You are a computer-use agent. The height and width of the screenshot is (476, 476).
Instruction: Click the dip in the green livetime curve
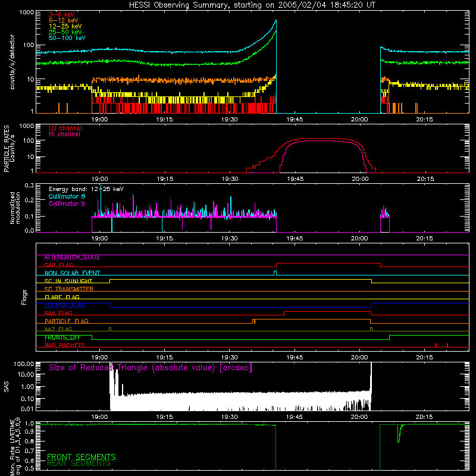click(x=399, y=434)
